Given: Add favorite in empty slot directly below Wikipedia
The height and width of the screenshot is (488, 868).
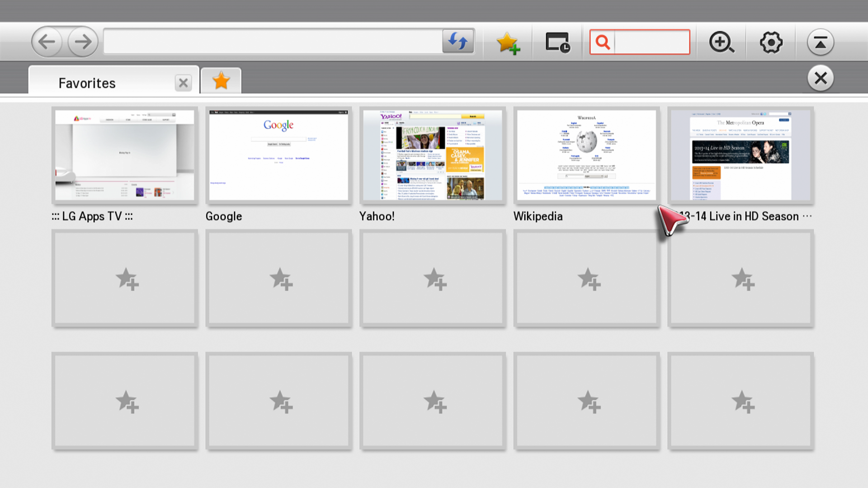Looking at the screenshot, I should (586, 278).
